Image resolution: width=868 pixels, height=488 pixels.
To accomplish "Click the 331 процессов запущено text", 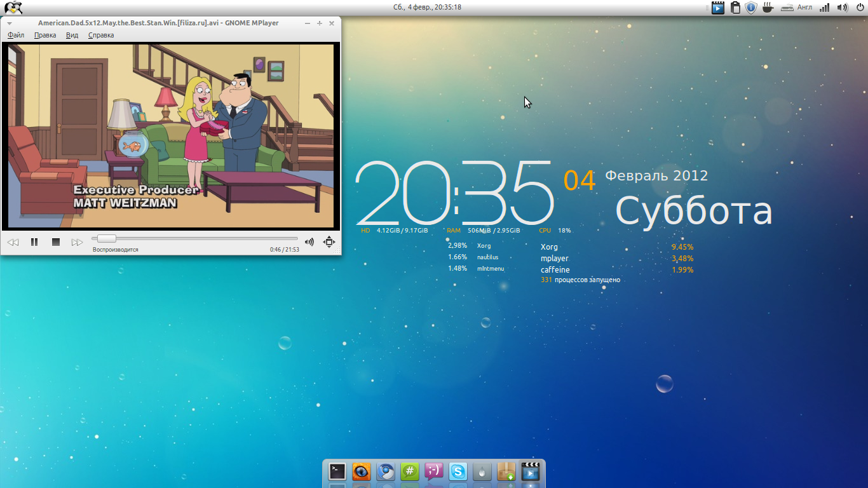I will 580,280.
